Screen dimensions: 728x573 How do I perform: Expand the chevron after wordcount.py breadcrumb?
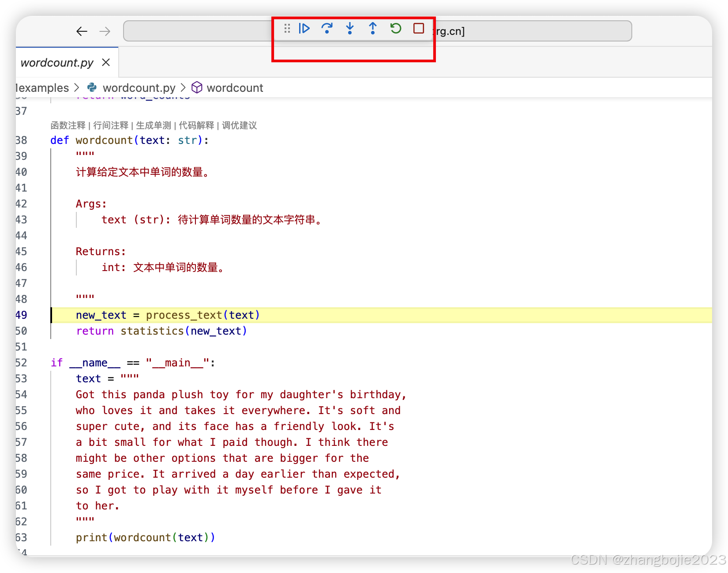tap(183, 88)
